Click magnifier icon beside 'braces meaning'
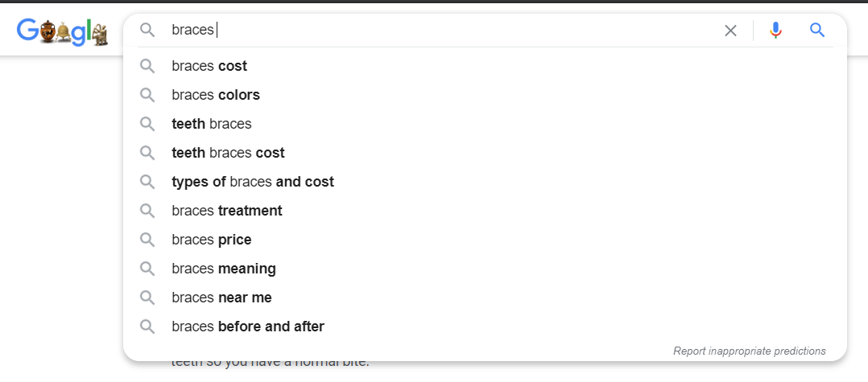Screen dimensions: 868x382 147,269
